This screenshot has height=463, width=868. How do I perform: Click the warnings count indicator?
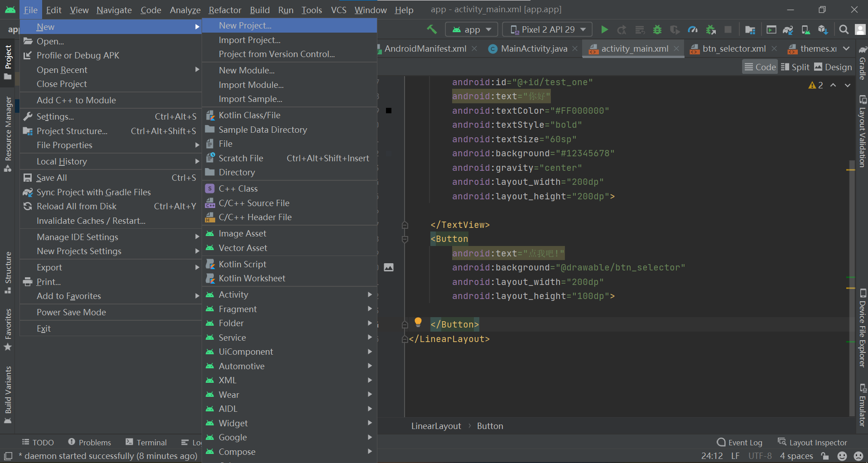(x=815, y=85)
